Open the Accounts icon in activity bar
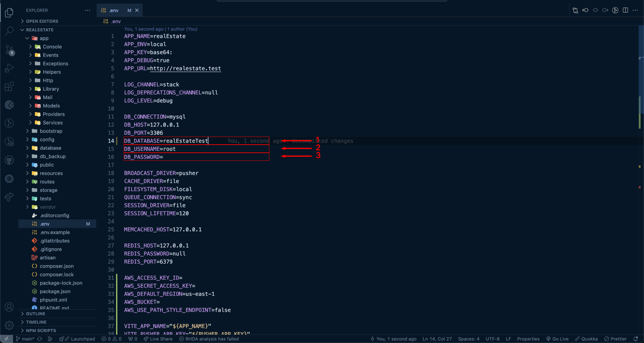This screenshot has height=343, width=644. point(9,307)
